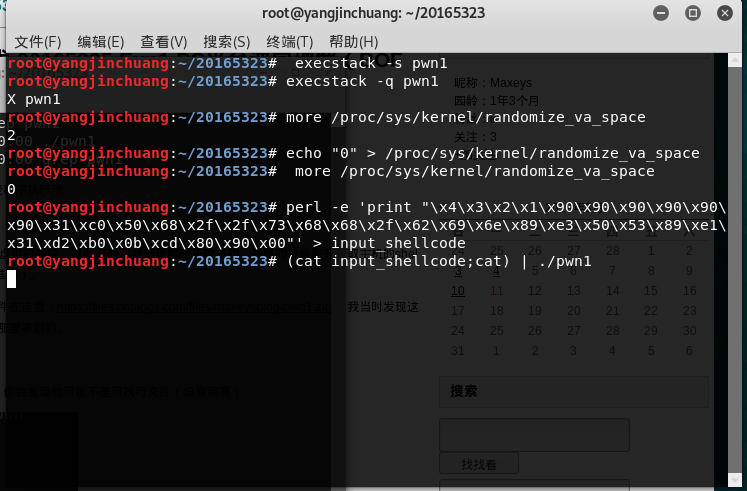Click the 昵称：Maxeys text in the background
This screenshot has height=491, width=747.
pyautogui.click(x=493, y=83)
